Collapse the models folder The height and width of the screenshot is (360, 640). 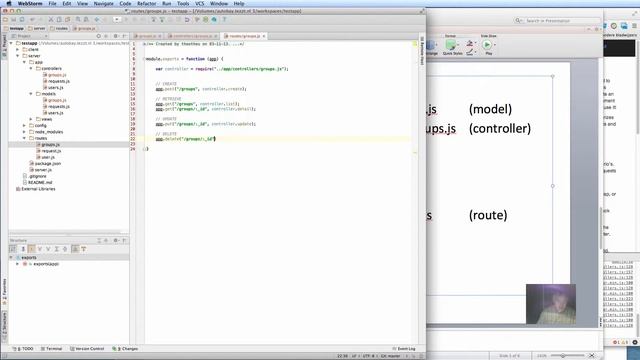point(31,94)
